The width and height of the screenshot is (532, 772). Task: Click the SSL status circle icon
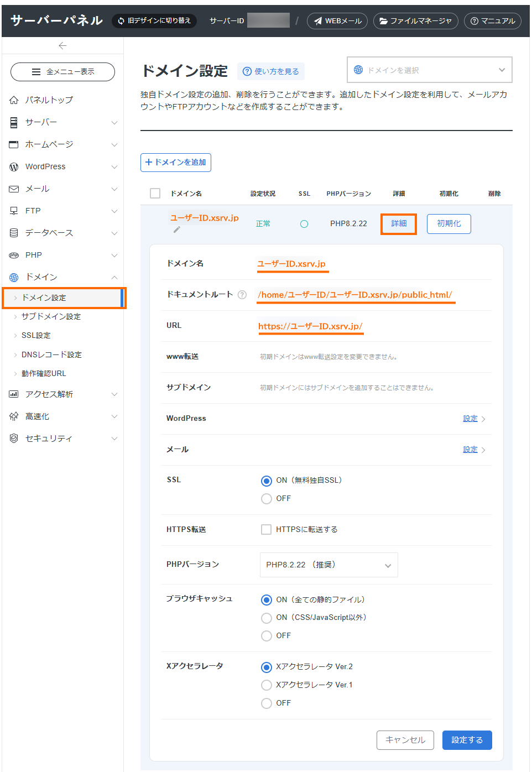pos(304,224)
